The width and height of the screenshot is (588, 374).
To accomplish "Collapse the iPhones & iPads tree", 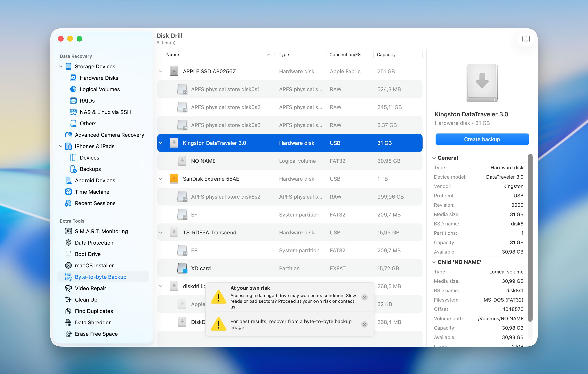I will 61,146.
